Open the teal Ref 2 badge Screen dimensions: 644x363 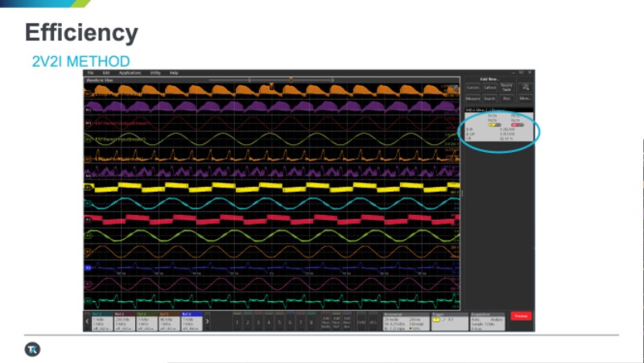click(102, 321)
